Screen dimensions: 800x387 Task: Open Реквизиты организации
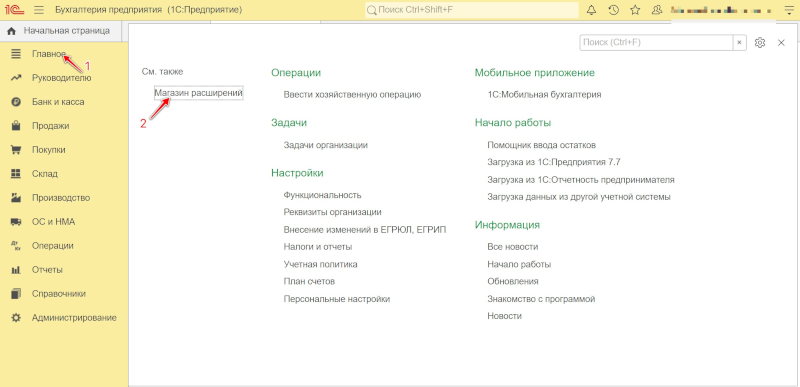333,212
